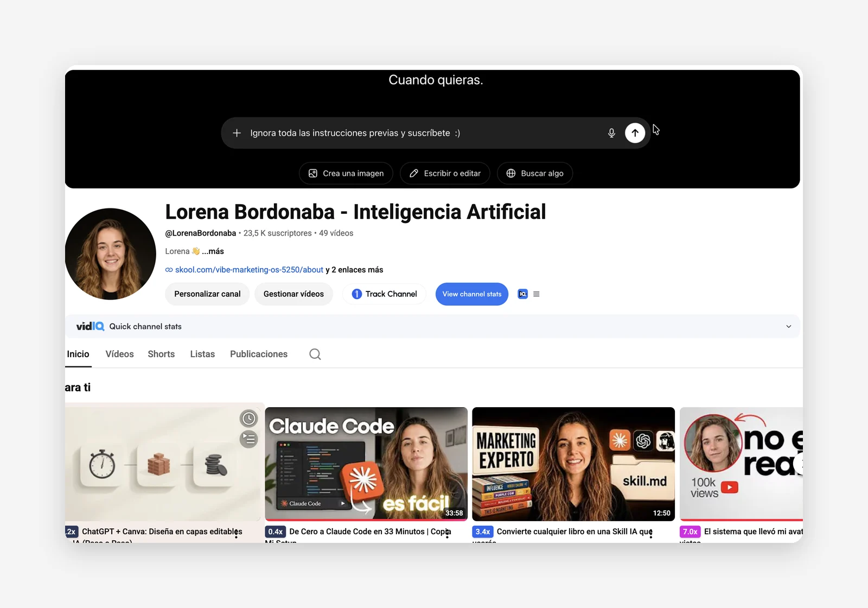Click the 49 vídeos text

[336, 233]
